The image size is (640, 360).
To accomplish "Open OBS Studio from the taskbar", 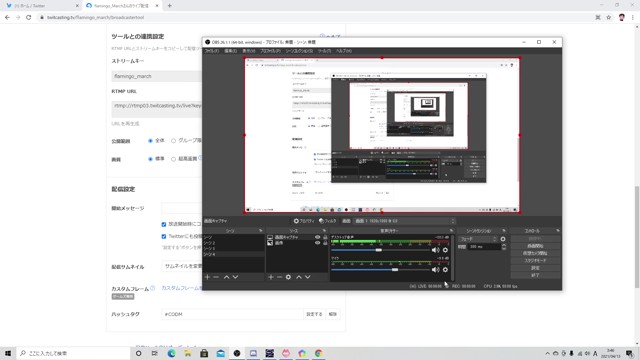I will tap(237, 353).
